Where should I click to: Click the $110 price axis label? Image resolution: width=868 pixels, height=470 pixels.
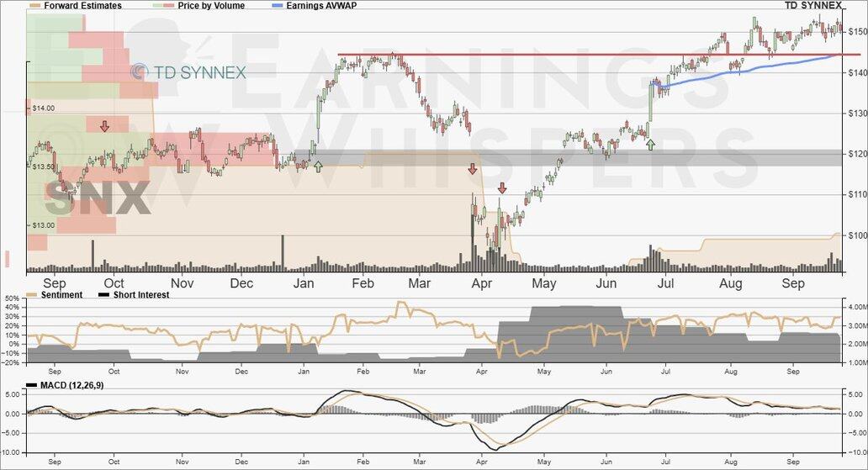click(856, 194)
